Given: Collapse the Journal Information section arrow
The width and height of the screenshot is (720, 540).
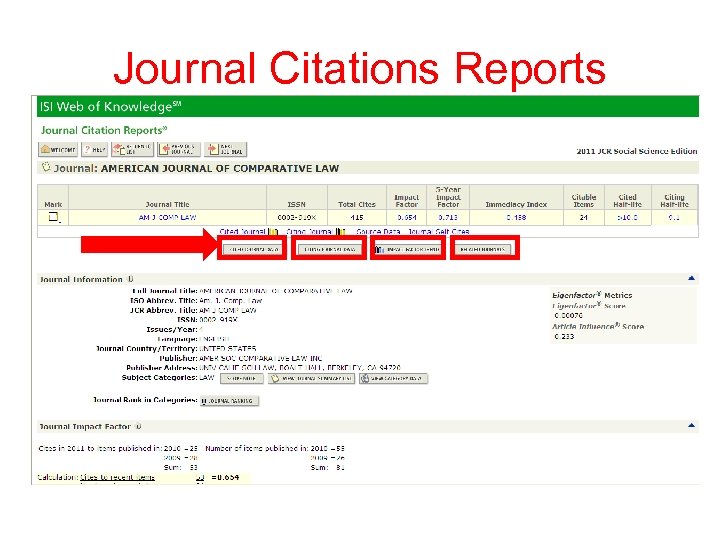Looking at the screenshot, I should [691, 278].
